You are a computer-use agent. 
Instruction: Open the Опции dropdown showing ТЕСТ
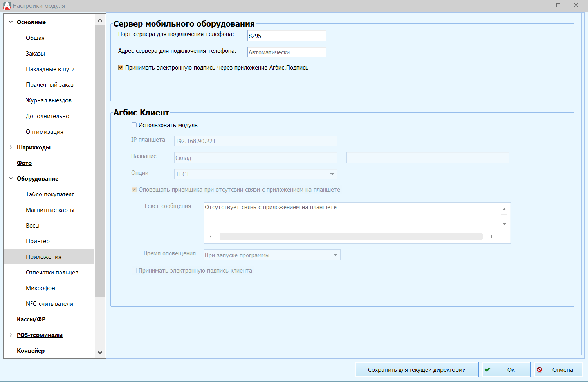click(255, 174)
